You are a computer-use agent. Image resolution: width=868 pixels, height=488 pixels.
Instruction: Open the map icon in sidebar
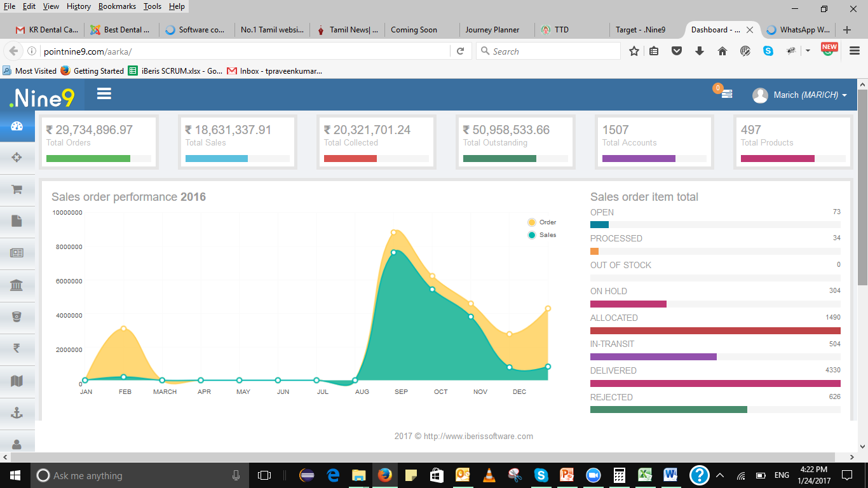(x=17, y=381)
